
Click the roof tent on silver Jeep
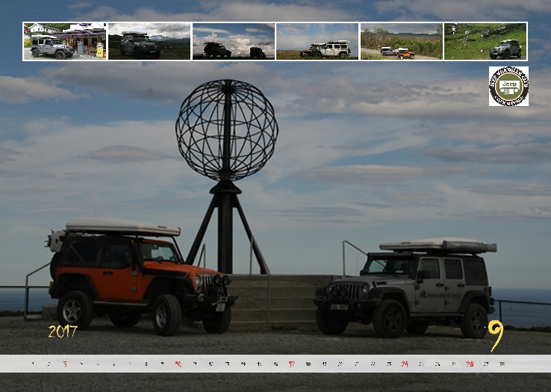[x=437, y=246]
